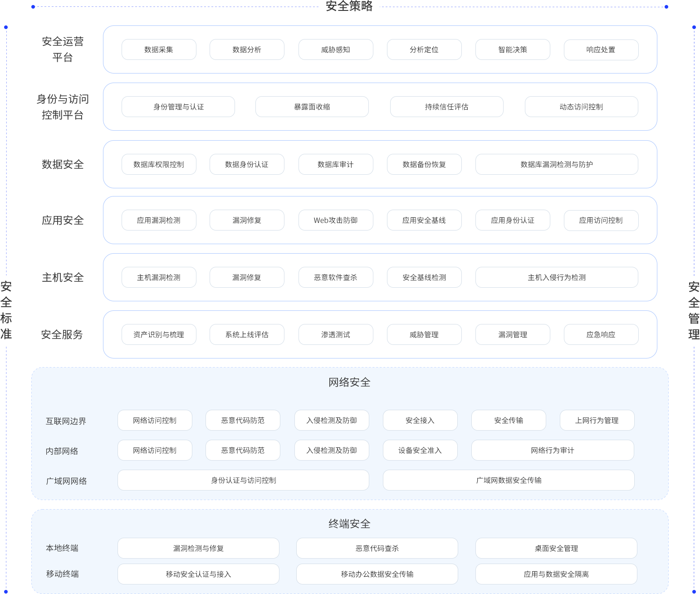Click 持续信任评估
The image size is (700, 594).
coord(447,107)
